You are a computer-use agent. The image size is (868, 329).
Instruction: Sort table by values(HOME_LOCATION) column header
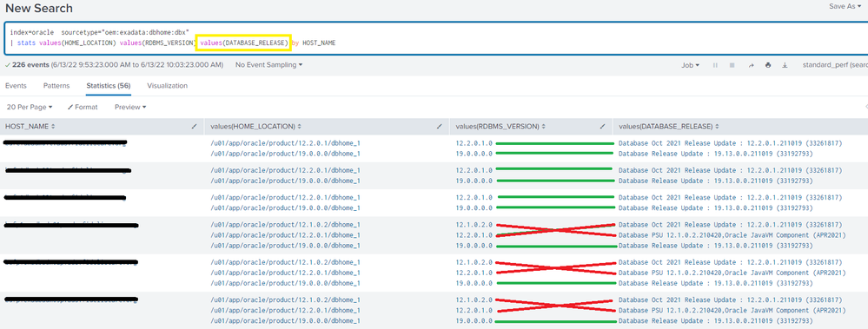[255, 127]
